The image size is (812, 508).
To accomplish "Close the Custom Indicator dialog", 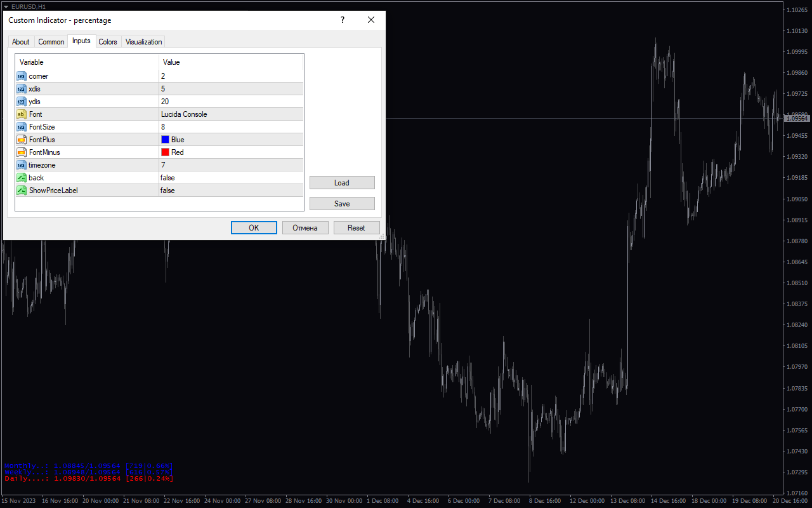I will [371, 20].
